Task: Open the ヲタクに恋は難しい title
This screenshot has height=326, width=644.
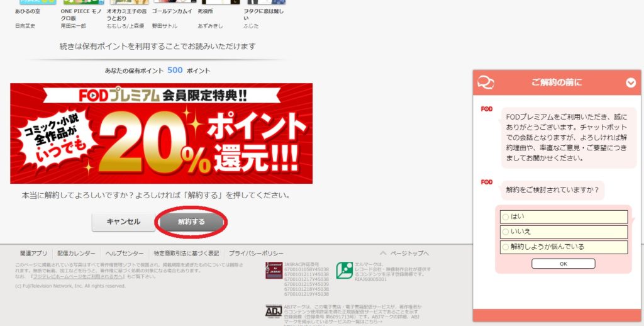Action: 264,15
